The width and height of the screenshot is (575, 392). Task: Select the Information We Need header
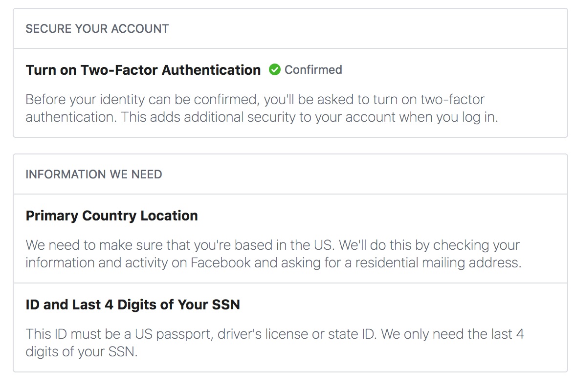pyautogui.click(x=93, y=174)
